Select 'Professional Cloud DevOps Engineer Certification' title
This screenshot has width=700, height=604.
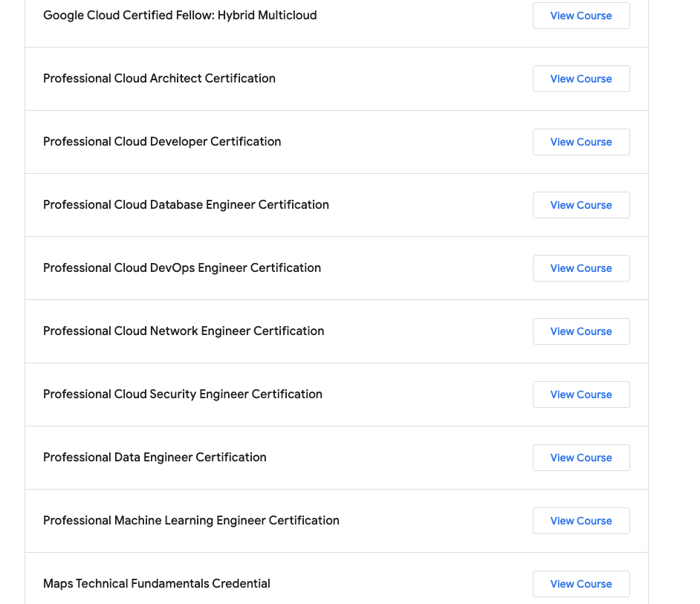182,268
